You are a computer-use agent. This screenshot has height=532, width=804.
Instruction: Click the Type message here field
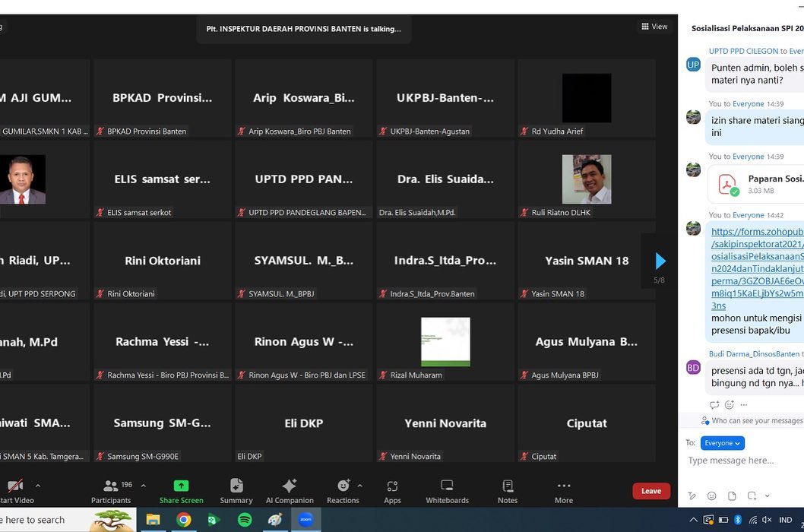click(741, 461)
